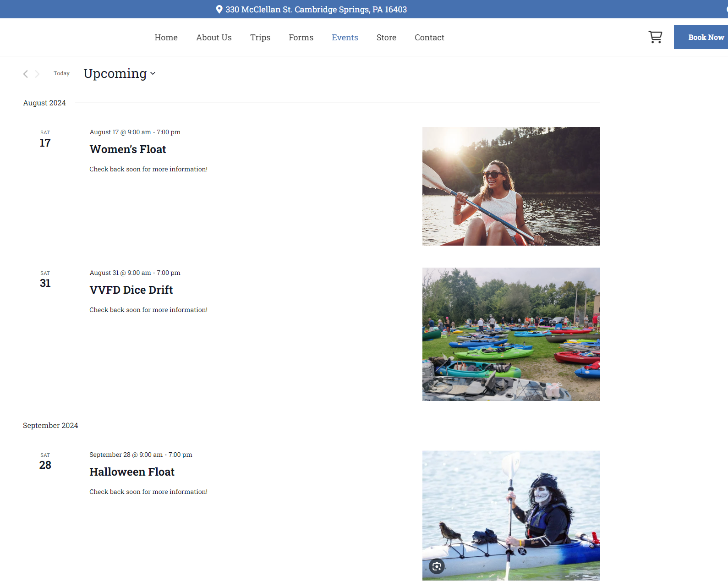Click the SAT 17 date tag
The width and height of the screenshot is (728, 587).
coord(45,139)
